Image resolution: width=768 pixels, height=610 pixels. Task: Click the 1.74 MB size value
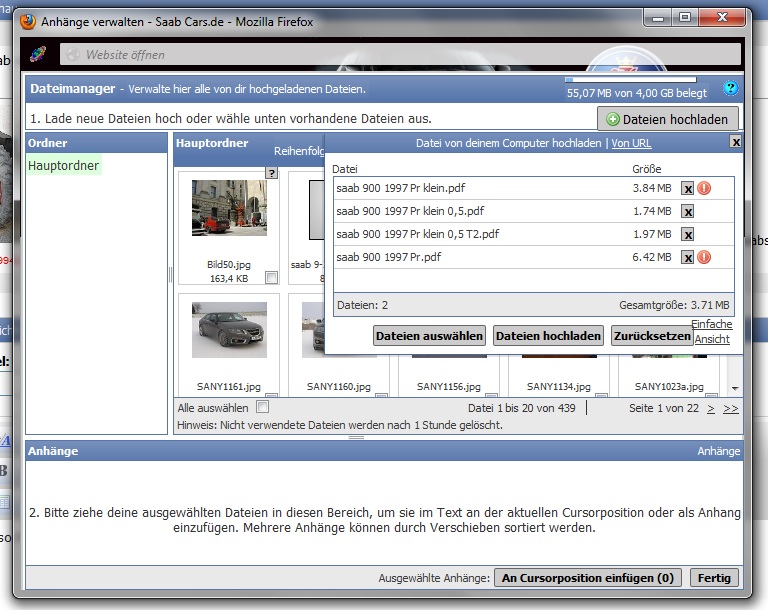click(x=652, y=211)
